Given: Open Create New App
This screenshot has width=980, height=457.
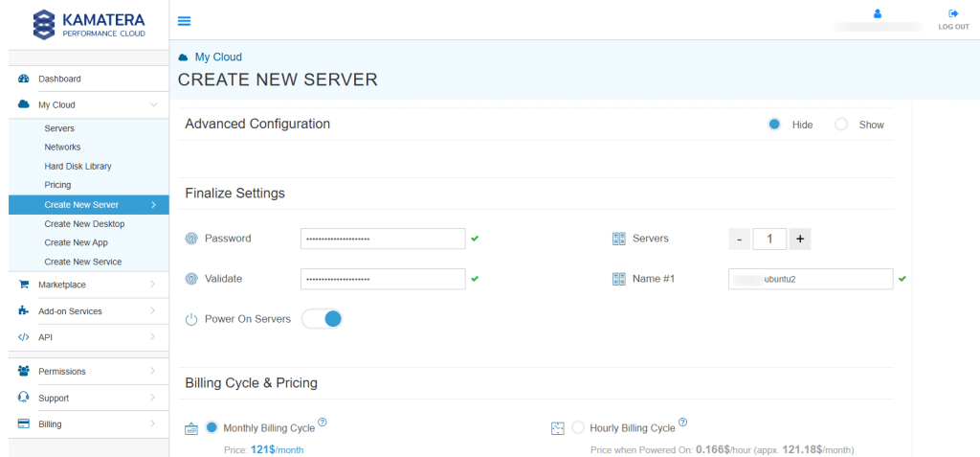Looking at the screenshot, I should (x=77, y=242).
